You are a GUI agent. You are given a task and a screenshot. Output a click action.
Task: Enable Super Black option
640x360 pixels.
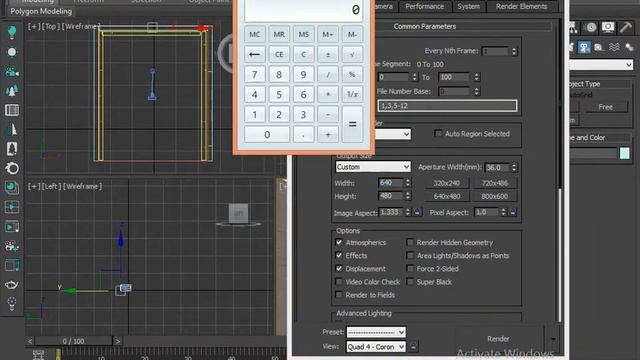click(410, 282)
